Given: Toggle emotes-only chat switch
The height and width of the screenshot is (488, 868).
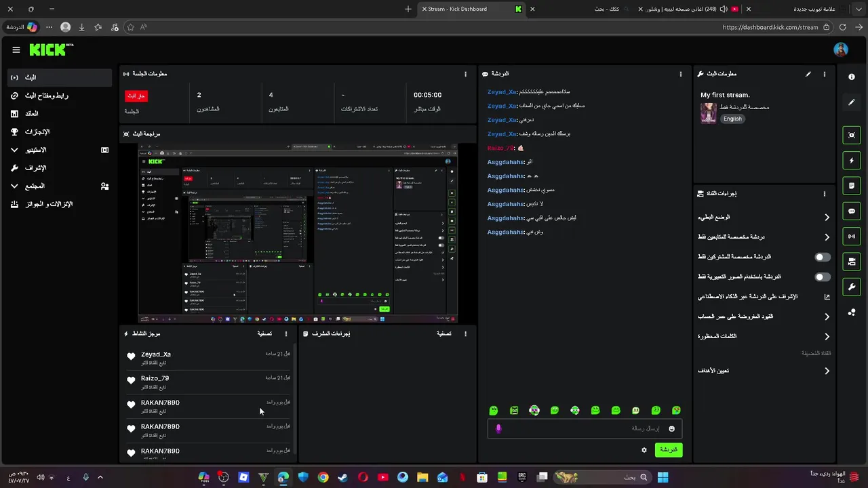Looking at the screenshot, I should pyautogui.click(x=823, y=277).
